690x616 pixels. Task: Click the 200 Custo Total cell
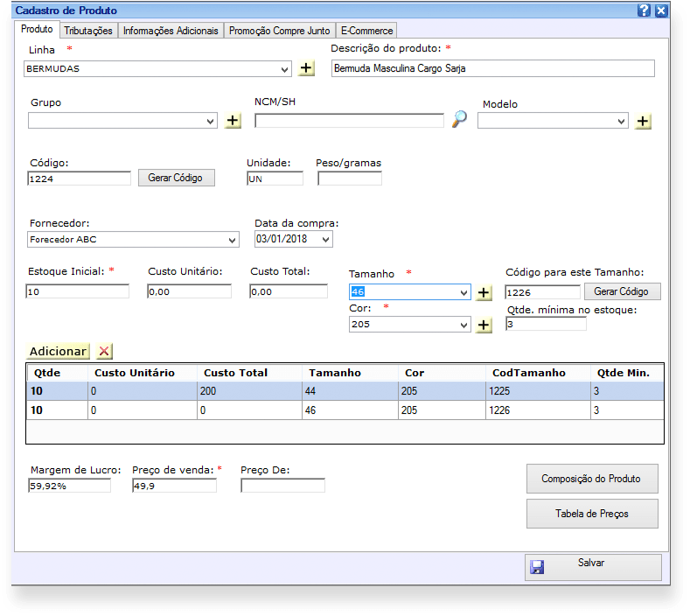(x=249, y=391)
